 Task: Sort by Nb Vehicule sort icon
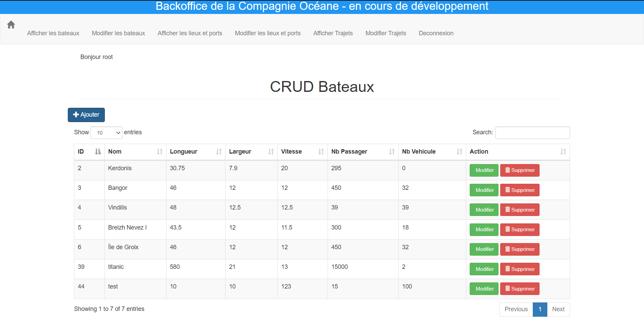(x=459, y=152)
